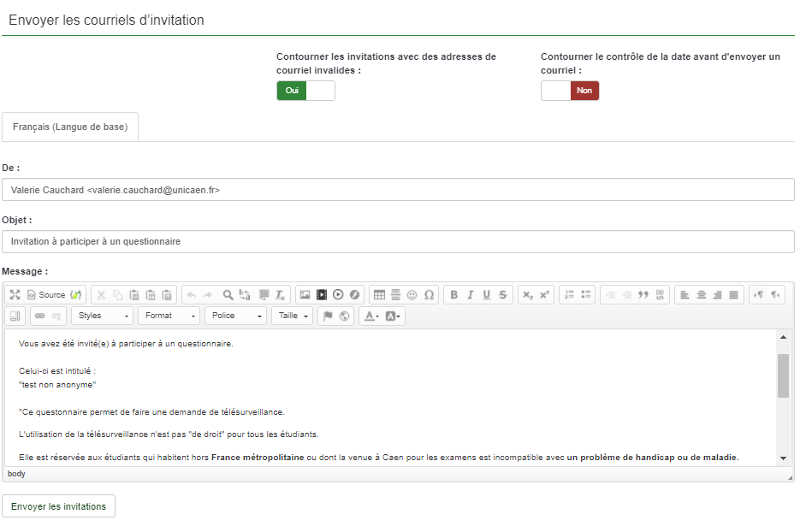Open the Taille font size dropdown
Screen dimensions: 800x532
click(293, 316)
